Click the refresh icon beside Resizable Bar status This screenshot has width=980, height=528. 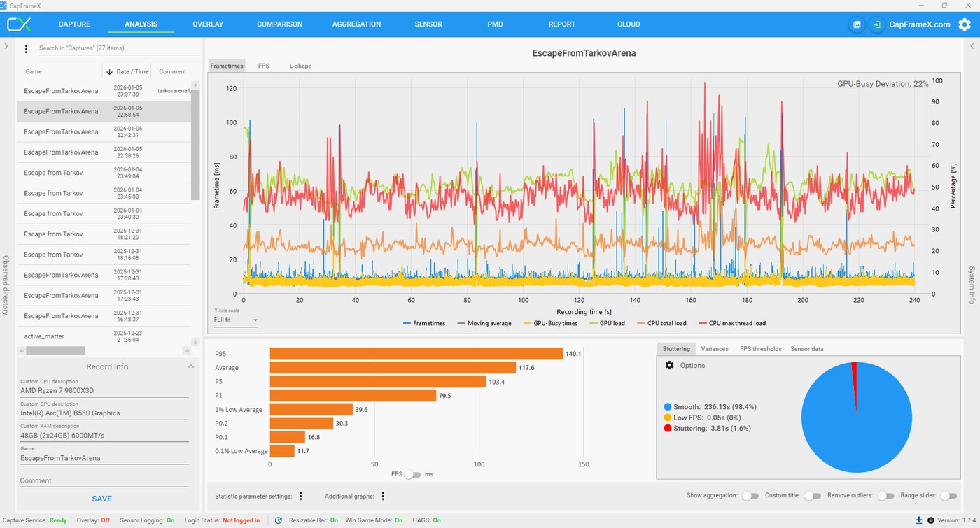pyautogui.click(x=279, y=520)
